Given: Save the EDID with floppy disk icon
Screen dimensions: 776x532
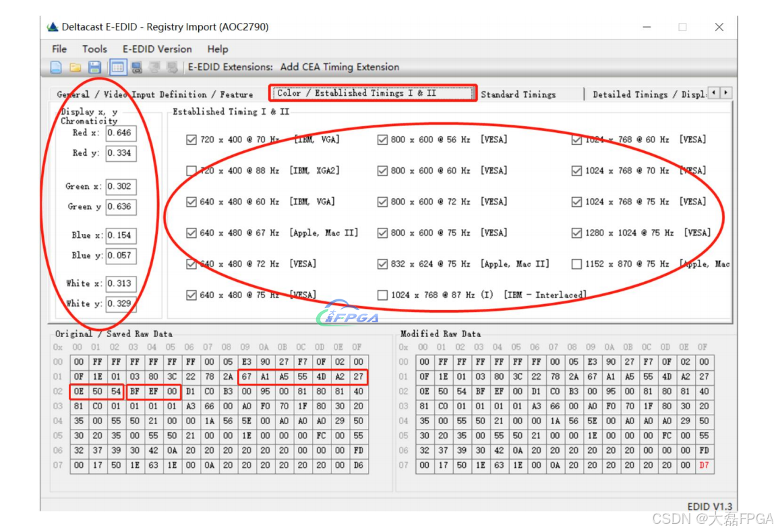Looking at the screenshot, I should pos(94,67).
